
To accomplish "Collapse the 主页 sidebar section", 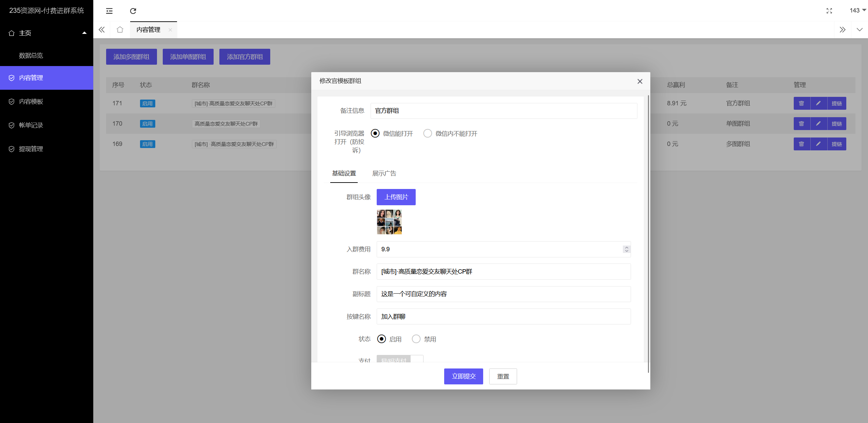I will (x=84, y=33).
